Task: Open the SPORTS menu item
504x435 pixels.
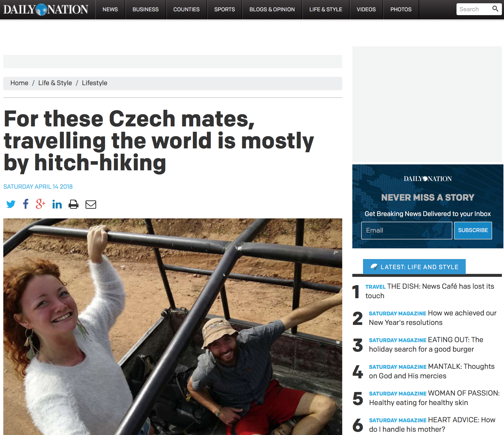Action: click(x=224, y=9)
